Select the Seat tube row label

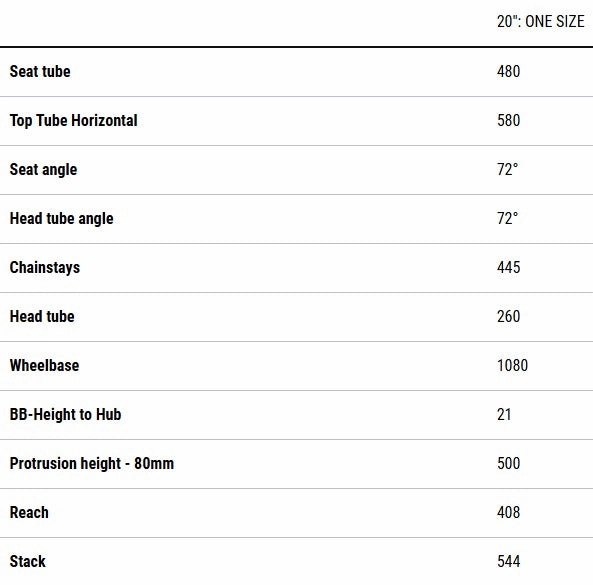click(x=40, y=71)
